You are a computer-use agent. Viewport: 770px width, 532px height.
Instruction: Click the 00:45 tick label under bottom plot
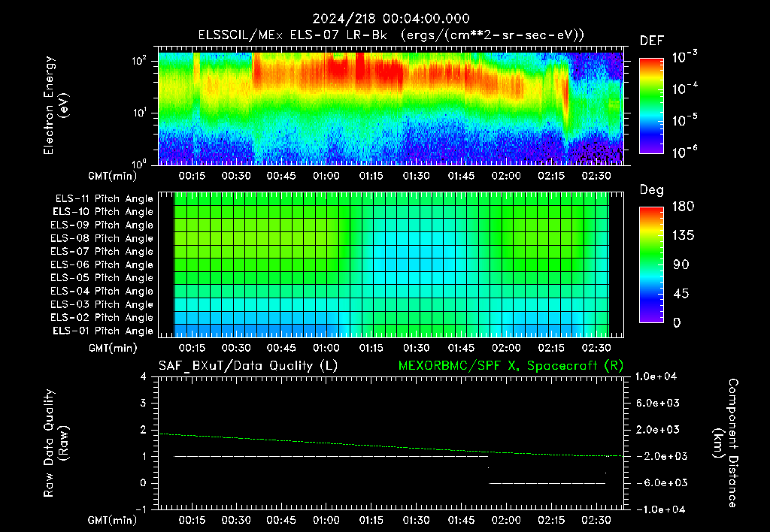point(281,520)
